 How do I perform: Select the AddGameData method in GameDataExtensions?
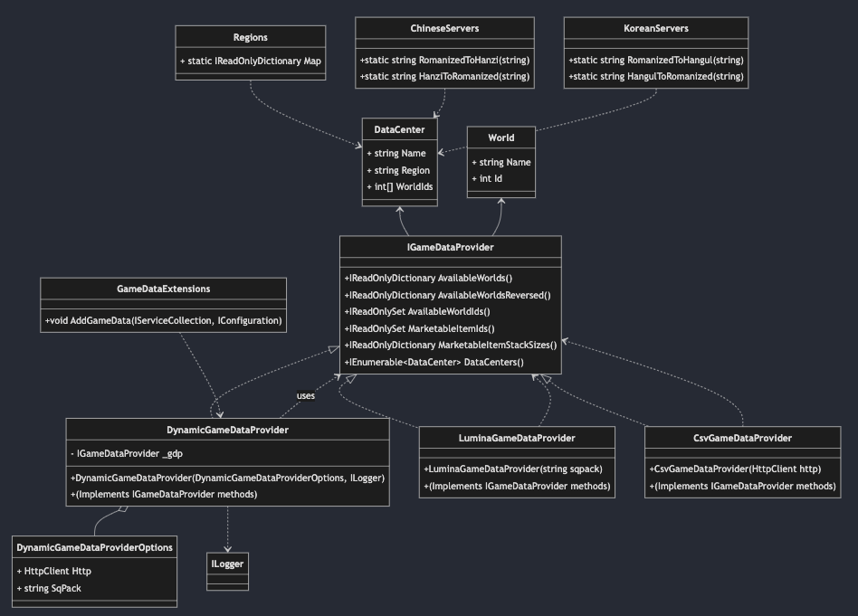coord(164,319)
